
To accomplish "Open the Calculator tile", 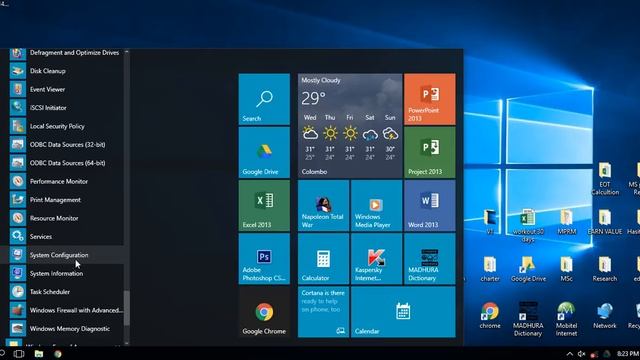I will pyautogui.click(x=323, y=258).
